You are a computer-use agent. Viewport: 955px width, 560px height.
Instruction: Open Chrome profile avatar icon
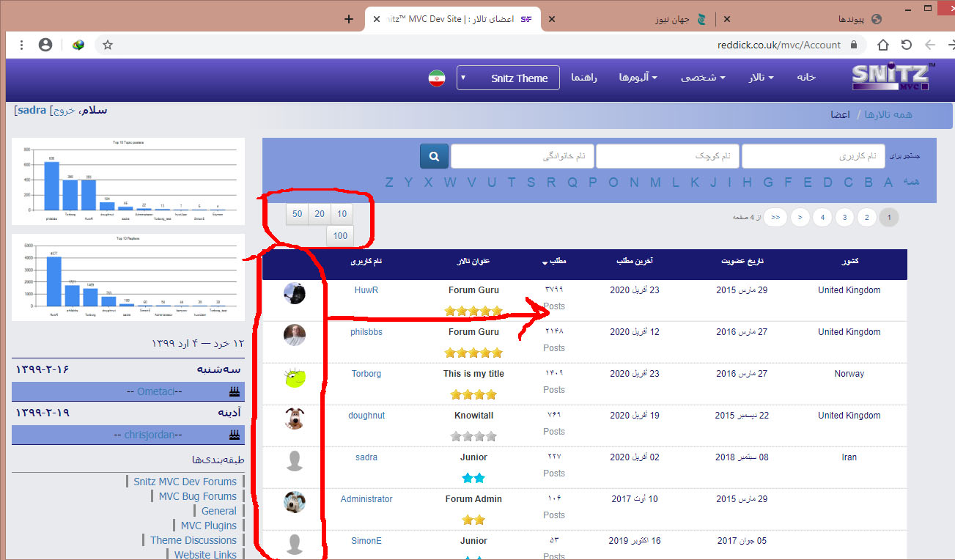coord(45,45)
